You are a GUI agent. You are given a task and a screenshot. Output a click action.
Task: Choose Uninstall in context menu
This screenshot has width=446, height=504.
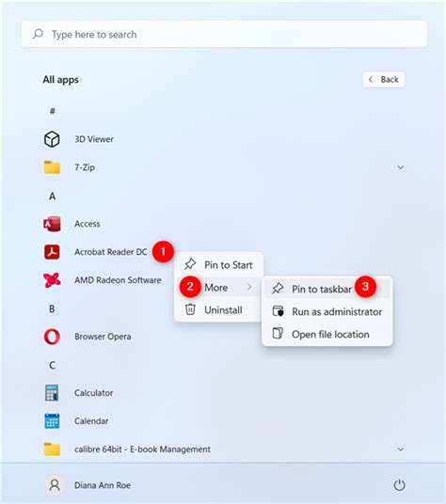pos(219,310)
